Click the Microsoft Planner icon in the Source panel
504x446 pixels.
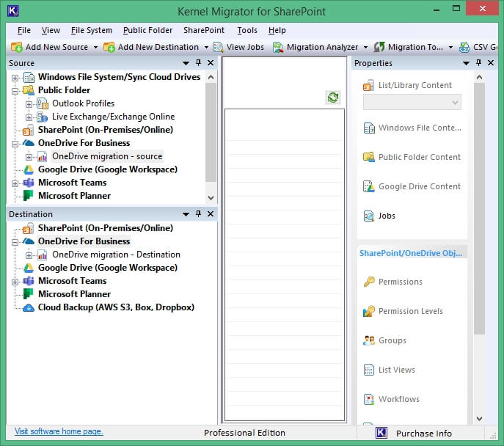(29, 196)
